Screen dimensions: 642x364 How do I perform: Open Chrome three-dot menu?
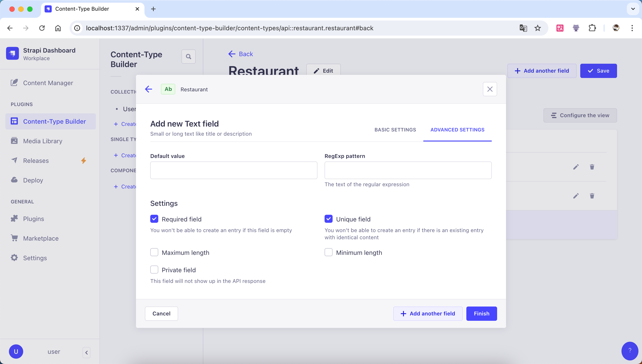(x=632, y=28)
